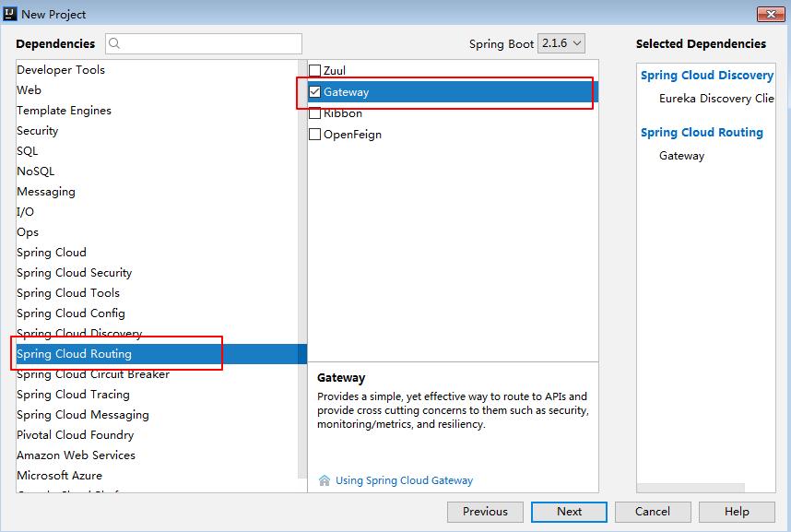Click the Selected Dependencies horizontal scrollbar

(x=691, y=488)
